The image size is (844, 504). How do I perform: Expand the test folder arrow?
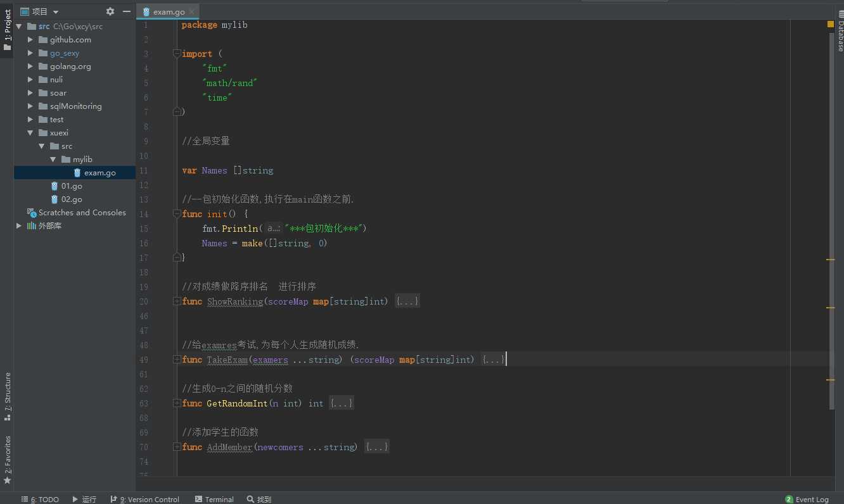tap(30, 120)
